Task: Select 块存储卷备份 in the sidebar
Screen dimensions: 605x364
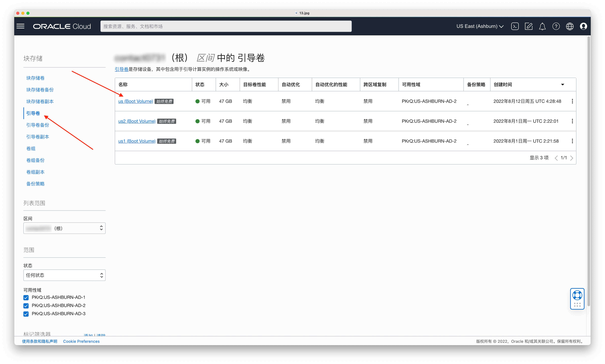Action: (40, 90)
